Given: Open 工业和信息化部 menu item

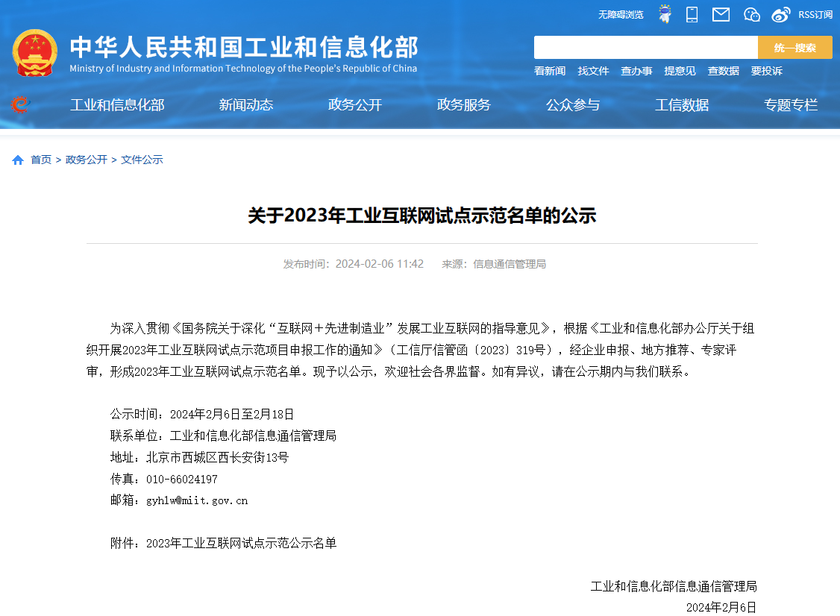Looking at the screenshot, I should click(117, 105).
